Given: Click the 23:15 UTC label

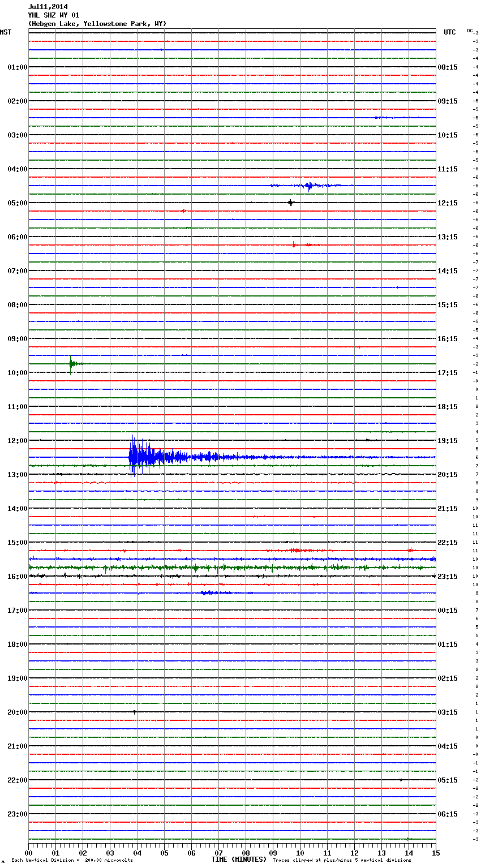Looking at the screenshot, I should pyautogui.click(x=448, y=577).
